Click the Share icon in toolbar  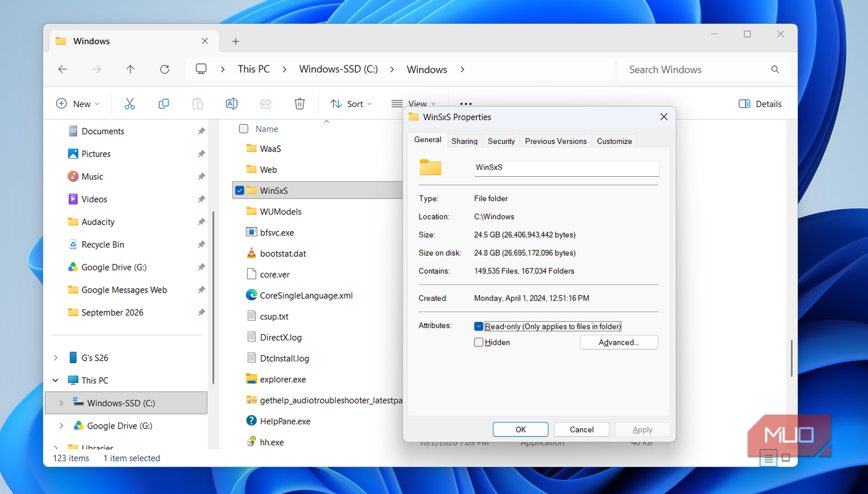click(x=266, y=104)
